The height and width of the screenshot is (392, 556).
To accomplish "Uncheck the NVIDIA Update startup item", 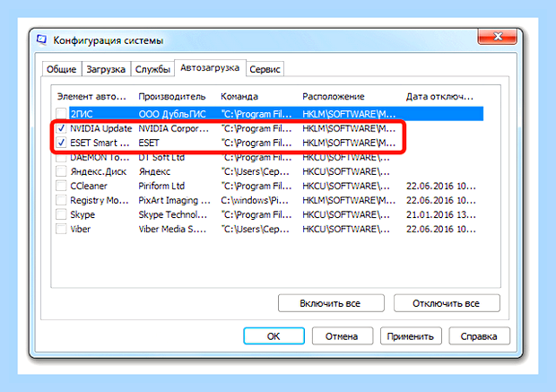I will 61,128.
